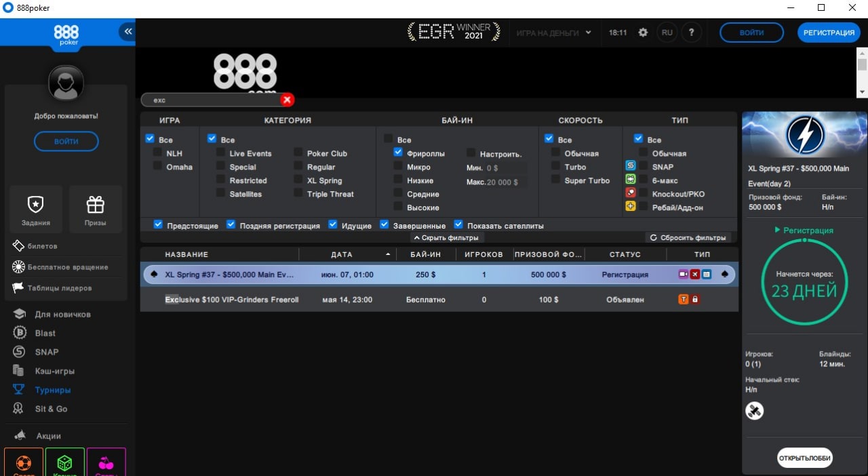Image resolution: width=868 pixels, height=476 pixels.
Task: Click Макс. buy-in input field
Action: pyautogui.click(x=506, y=182)
